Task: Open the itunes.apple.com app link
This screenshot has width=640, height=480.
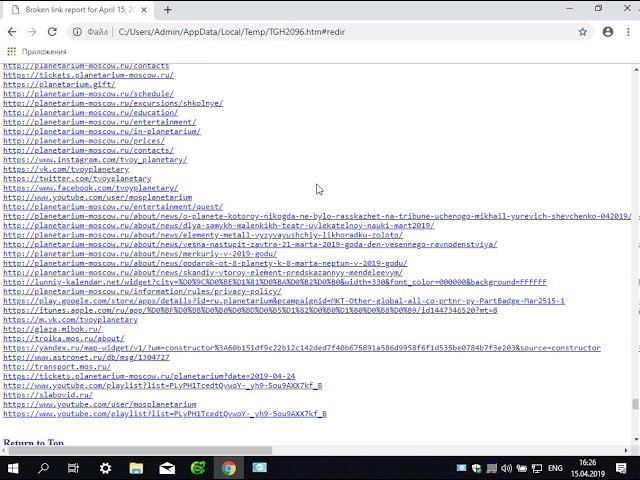Action: pyautogui.click(x=250, y=310)
